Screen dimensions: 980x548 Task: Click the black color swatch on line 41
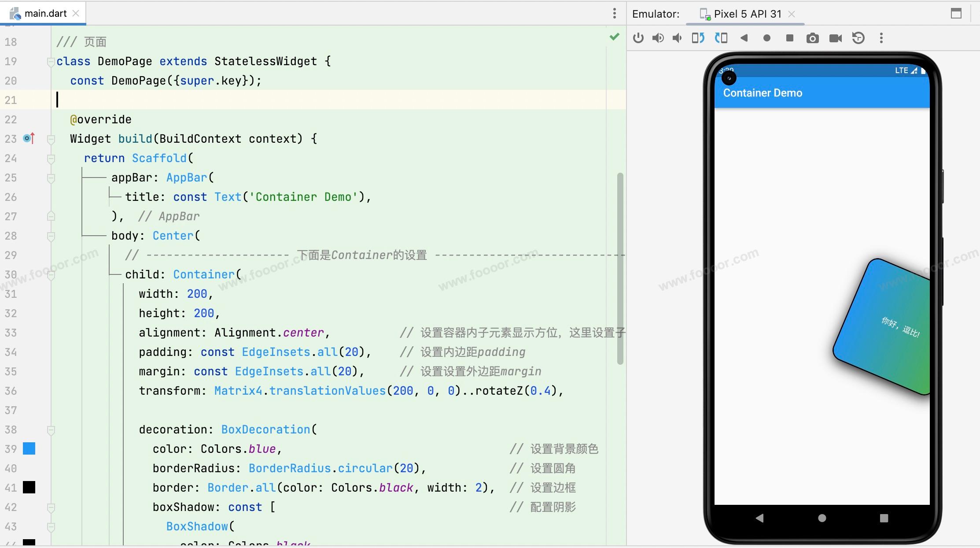tap(29, 488)
